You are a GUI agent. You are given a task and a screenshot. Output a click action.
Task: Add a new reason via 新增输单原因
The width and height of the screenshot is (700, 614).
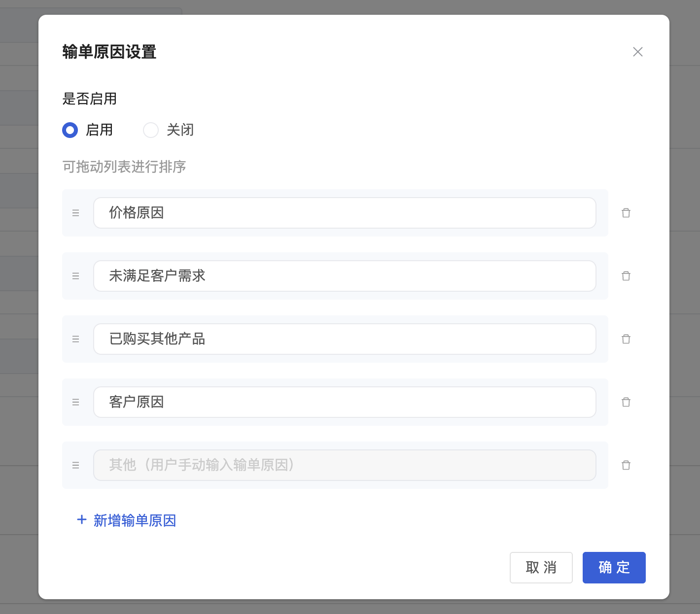127,520
